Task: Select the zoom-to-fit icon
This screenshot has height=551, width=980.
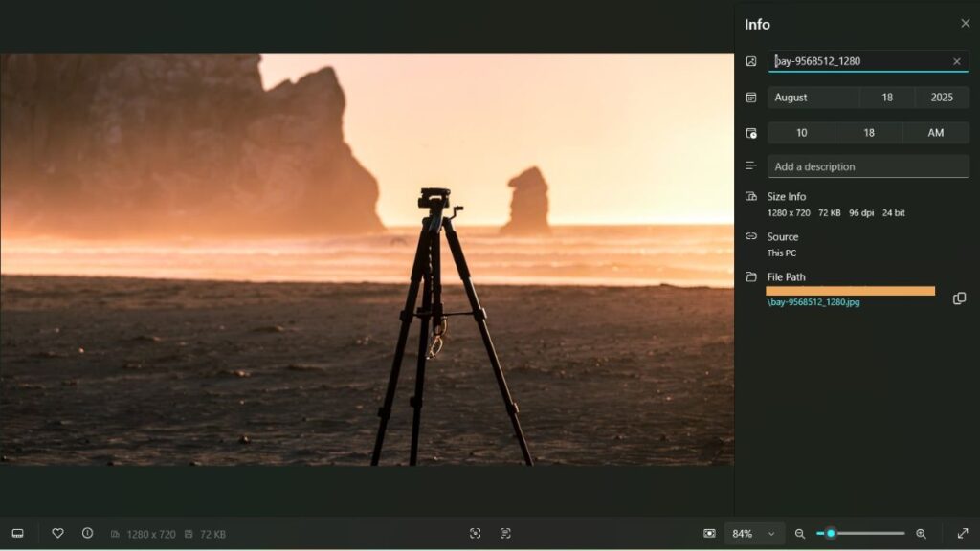Action: click(x=476, y=533)
